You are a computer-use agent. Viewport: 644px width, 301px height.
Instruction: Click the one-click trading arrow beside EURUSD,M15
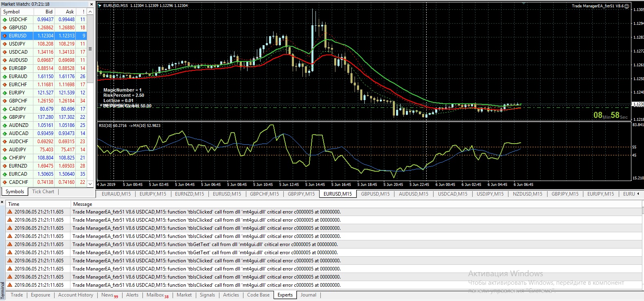100,6
